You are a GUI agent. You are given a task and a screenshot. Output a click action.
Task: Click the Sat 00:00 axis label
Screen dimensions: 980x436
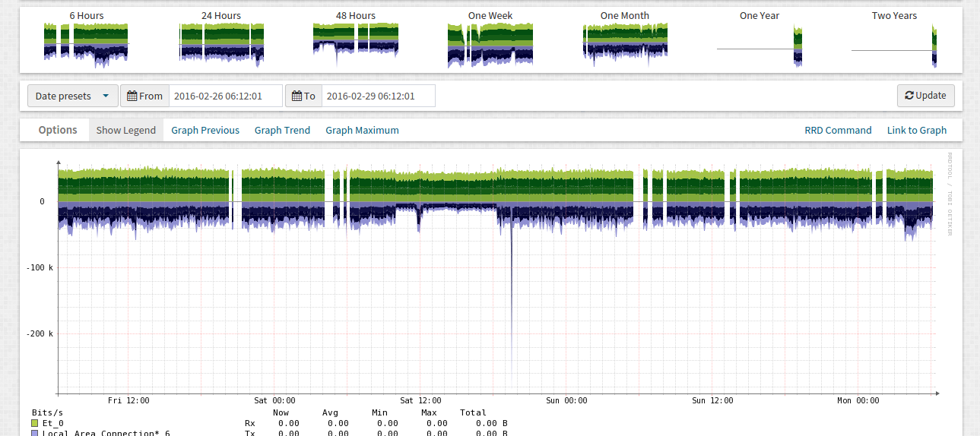pos(274,400)
